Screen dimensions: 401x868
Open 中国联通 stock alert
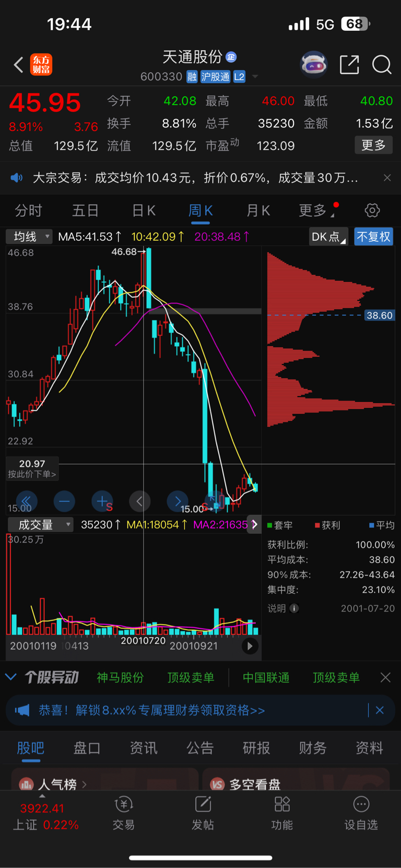pos(266,677)
